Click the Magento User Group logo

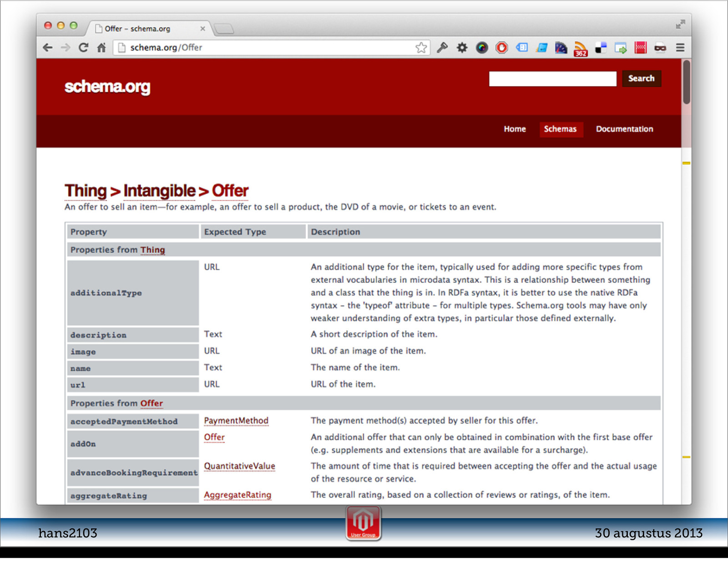pyautogui.click(x=363, y=522)
